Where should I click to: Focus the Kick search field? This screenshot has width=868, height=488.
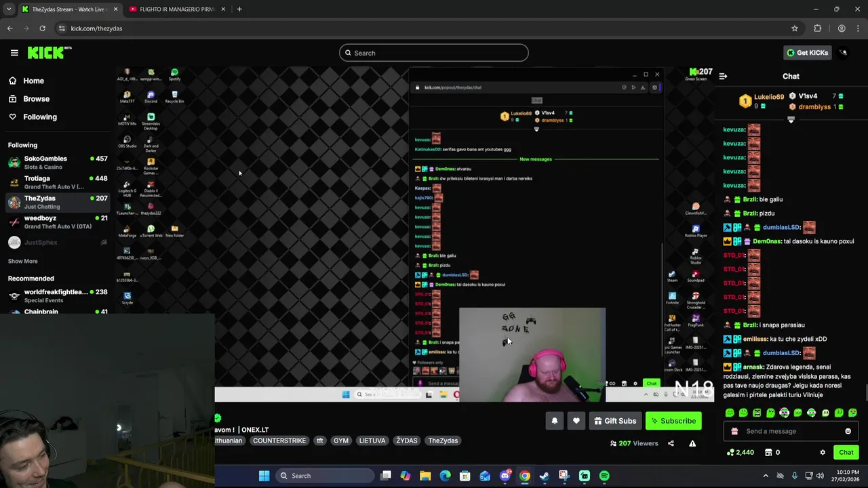tap(434, 53)
